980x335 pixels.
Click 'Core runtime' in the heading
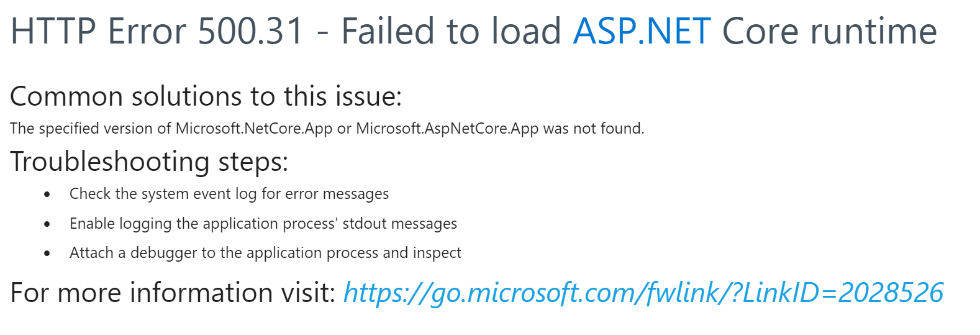click(829, 31)
